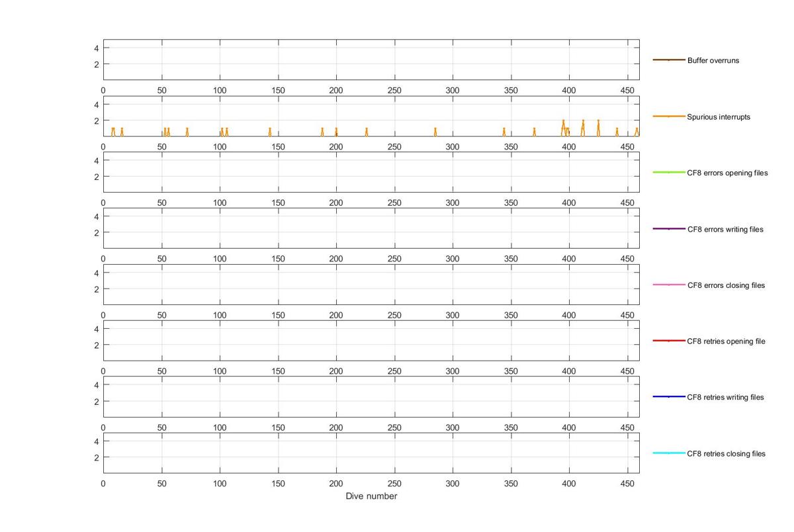This screenshot has height=532, width=794.
Task: Click the 100 tick under CF8 errors writing plot
Action: point(220,259)
